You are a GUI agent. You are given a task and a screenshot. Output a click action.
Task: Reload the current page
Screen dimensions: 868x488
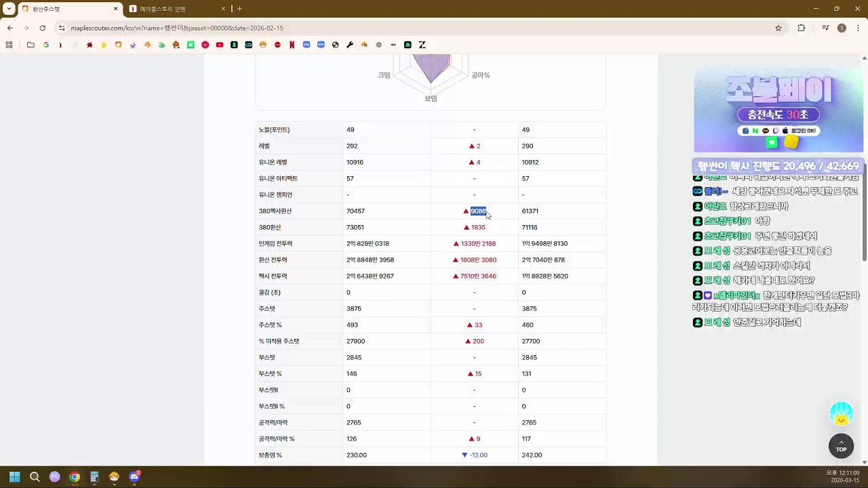point(42,28)
